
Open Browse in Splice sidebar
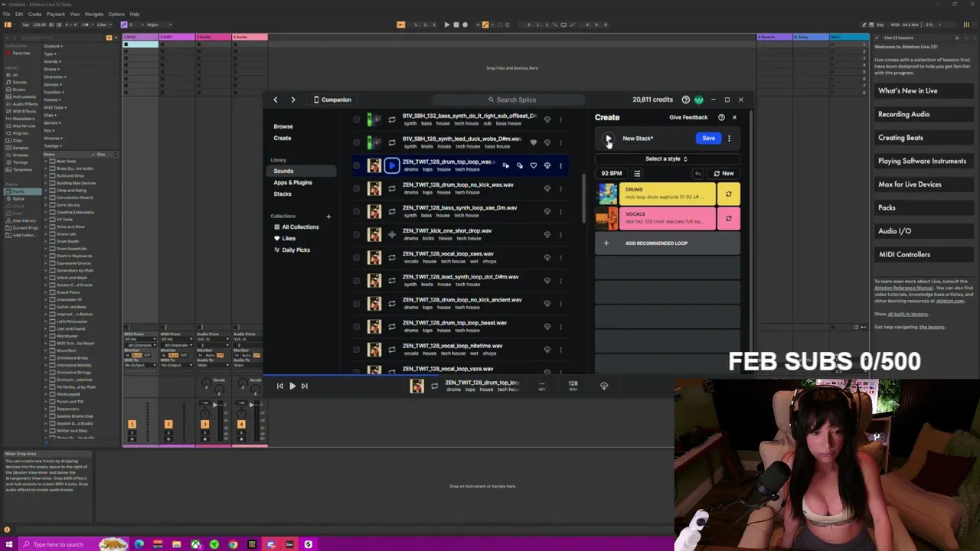click(x=283, y=126)
